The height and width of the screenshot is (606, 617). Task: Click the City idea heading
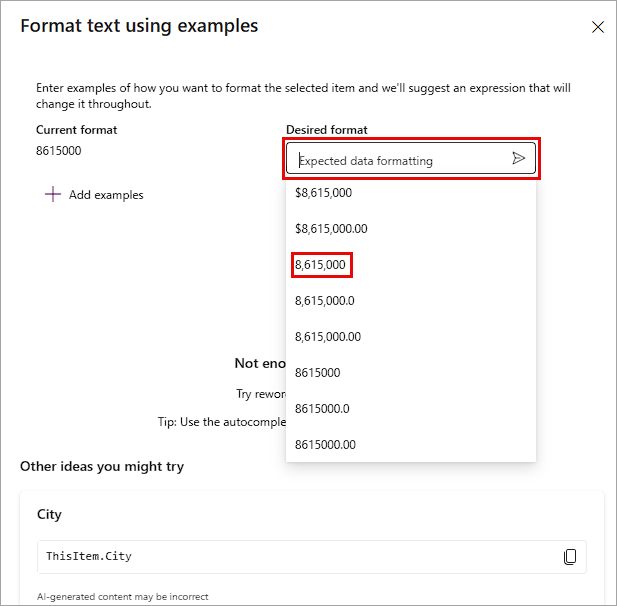(49, 514)
